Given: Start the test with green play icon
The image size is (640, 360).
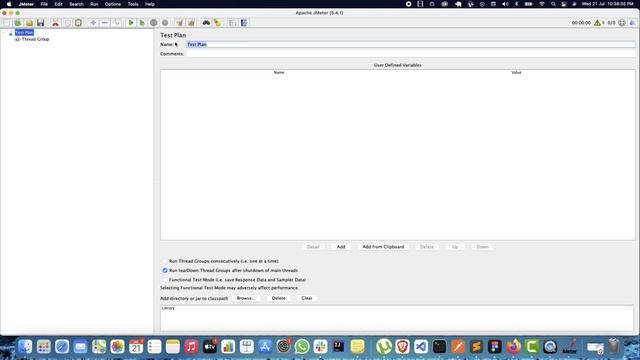Looking at the screenshot, I should [131, 23].
